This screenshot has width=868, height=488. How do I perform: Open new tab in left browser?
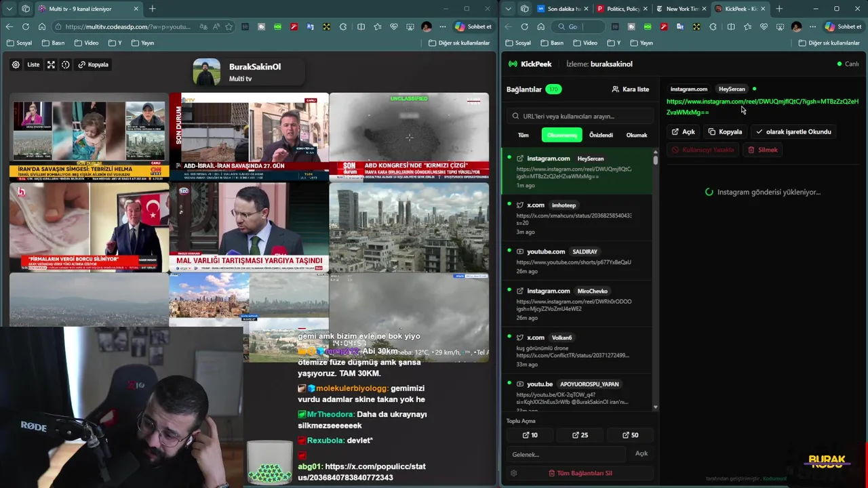(152, 9)
